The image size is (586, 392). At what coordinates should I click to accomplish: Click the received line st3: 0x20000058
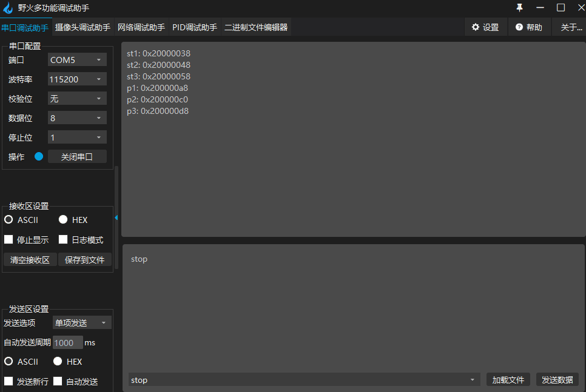(x=158, y=76)
